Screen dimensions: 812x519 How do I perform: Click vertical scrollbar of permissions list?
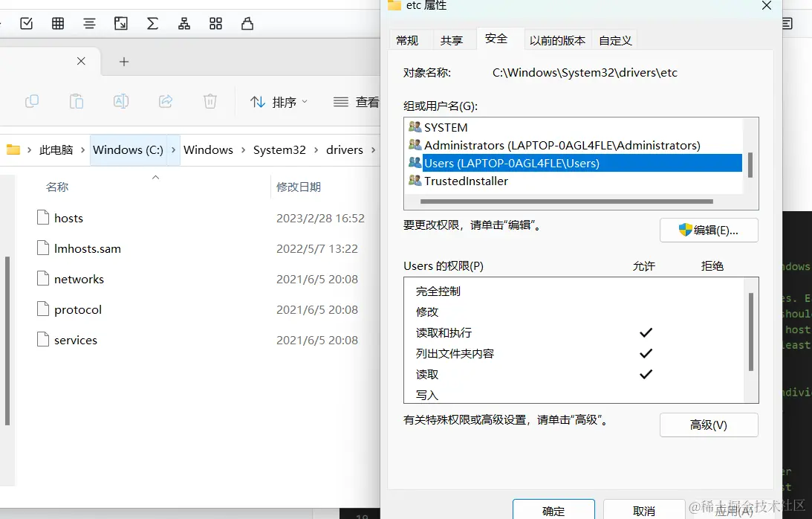pyautogui.click(x=751, y=332)
